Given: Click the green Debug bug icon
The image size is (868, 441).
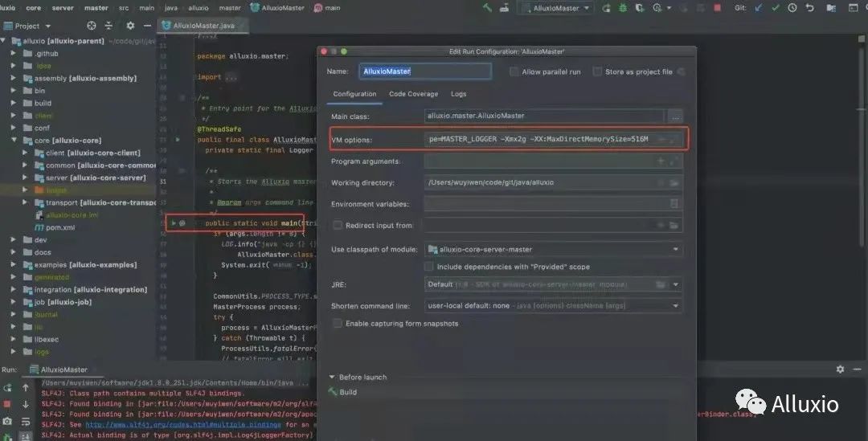Looking at the screenshot, I should coord(623,8).
